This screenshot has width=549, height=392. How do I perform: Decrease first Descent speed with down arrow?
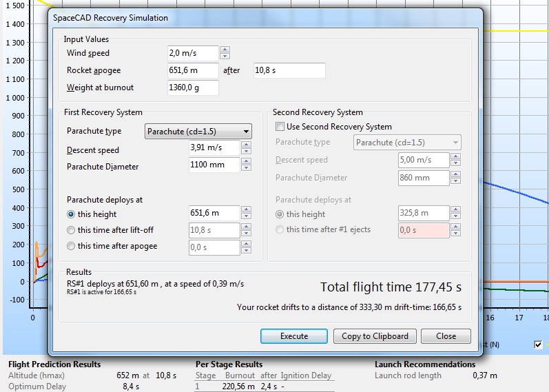(246, 151)
